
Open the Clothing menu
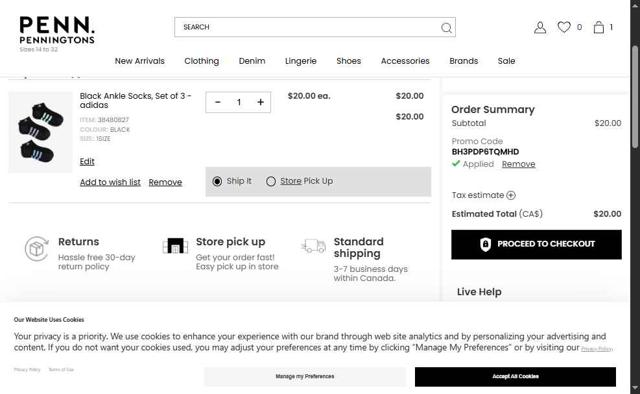(x=202, y=61)
